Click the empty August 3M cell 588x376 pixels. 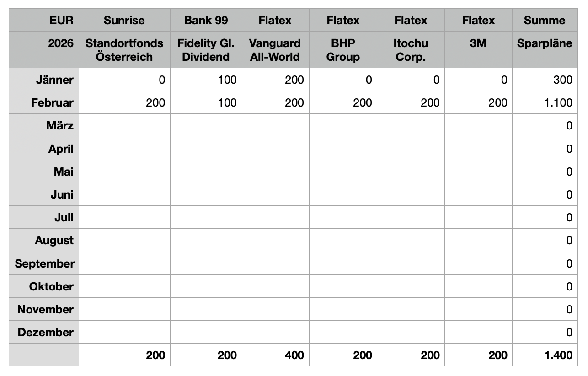click(478, 240)
